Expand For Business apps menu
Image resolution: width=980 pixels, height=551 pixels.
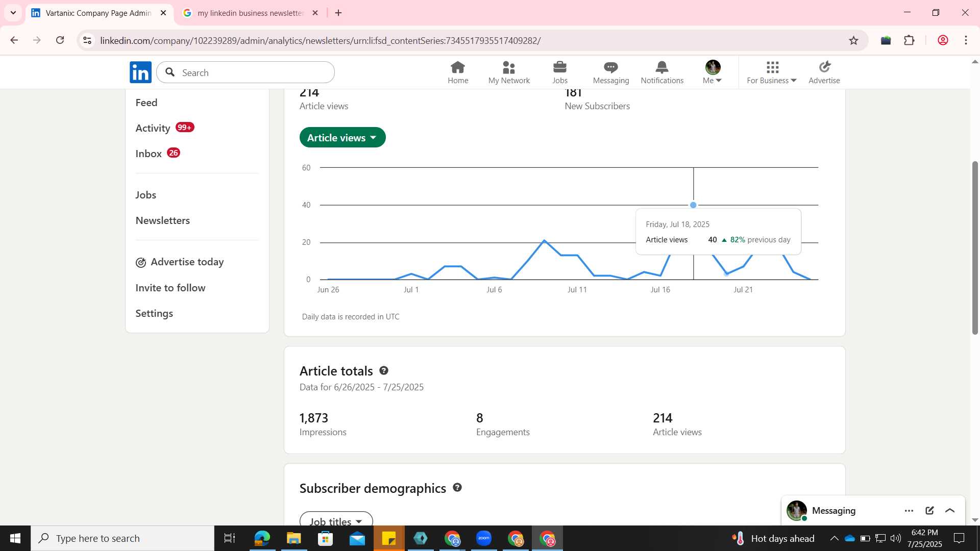point(772,72)
